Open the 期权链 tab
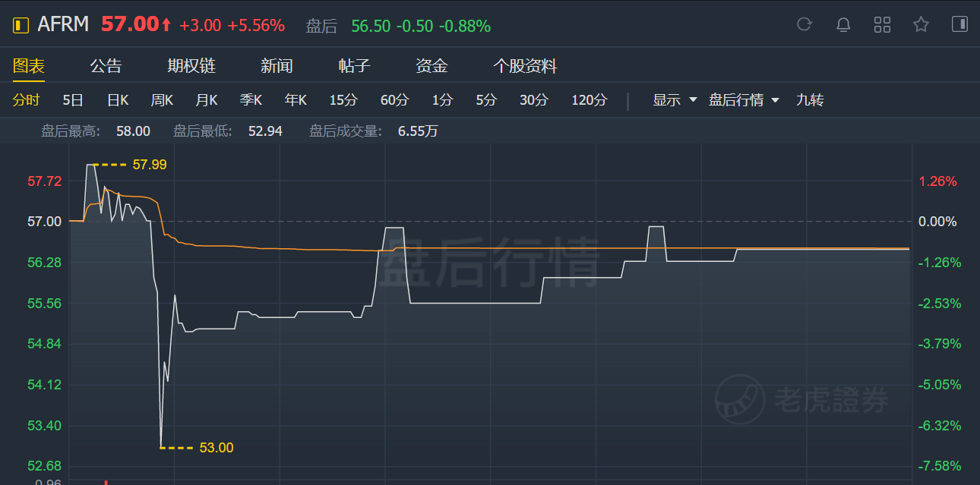This screenshot has width=980, height=485. click(191, 66)
